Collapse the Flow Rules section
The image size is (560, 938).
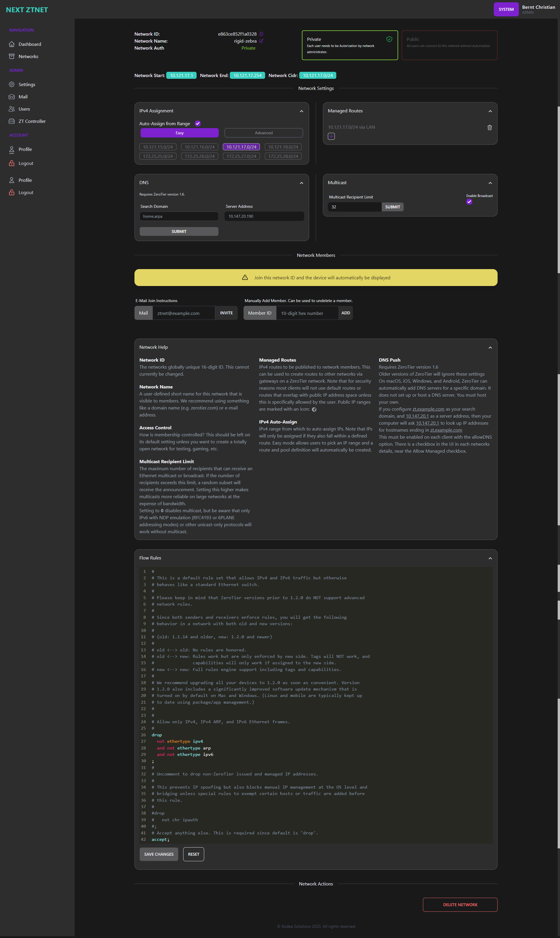(490, 558)
